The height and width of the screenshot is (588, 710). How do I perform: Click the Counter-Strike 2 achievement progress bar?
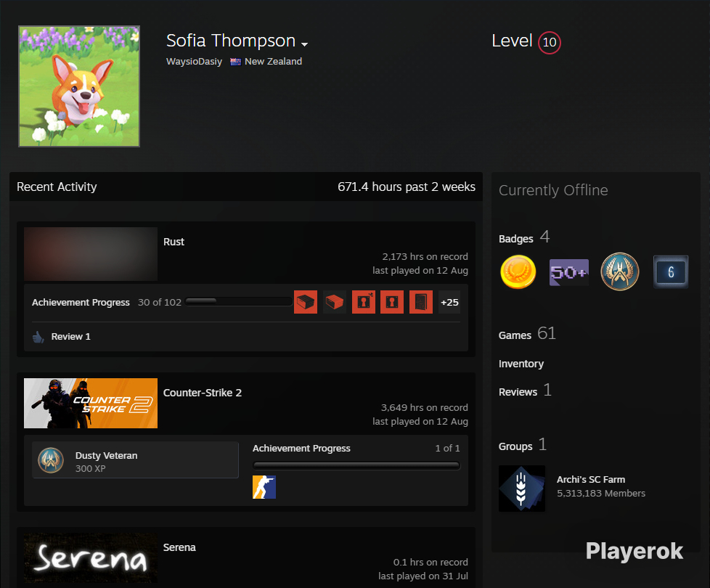[356, 465]
